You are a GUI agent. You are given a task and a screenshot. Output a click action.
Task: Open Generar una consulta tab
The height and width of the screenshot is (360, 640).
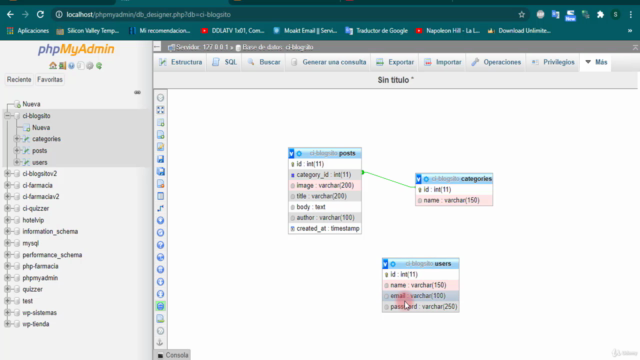[329, 62]
